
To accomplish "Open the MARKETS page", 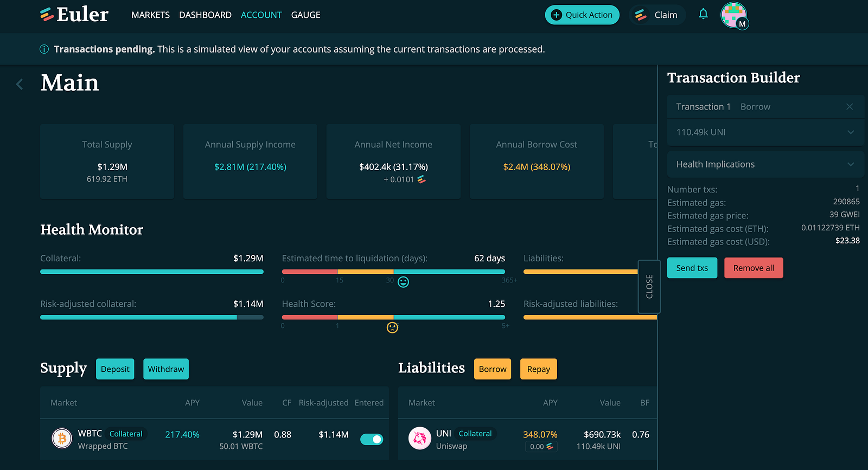I will [x=150, y=15].
